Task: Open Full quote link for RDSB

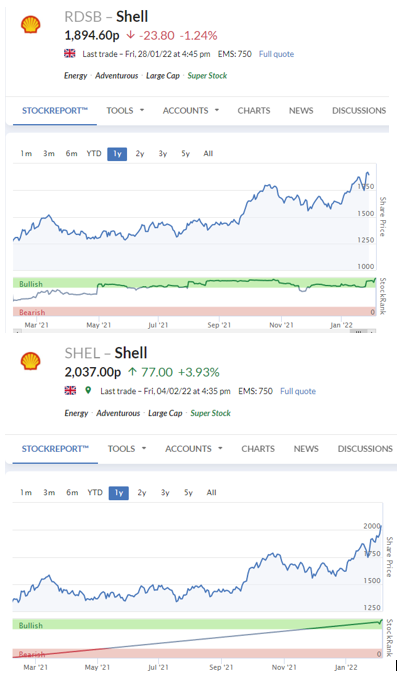Action: pos(276,54)
